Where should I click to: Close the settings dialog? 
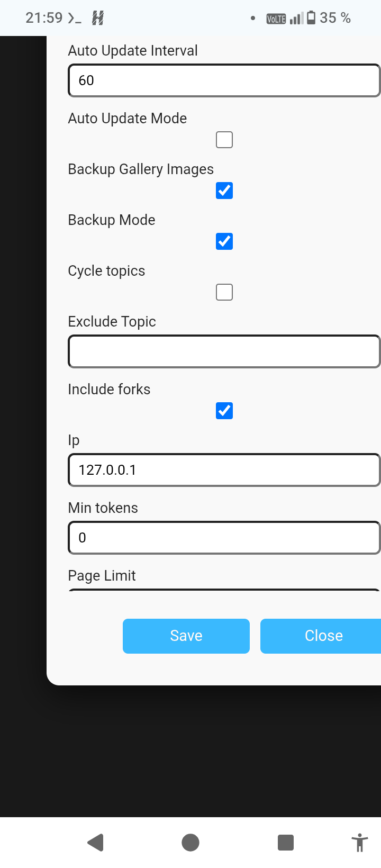pyautogui.click(x=321, y=636)
